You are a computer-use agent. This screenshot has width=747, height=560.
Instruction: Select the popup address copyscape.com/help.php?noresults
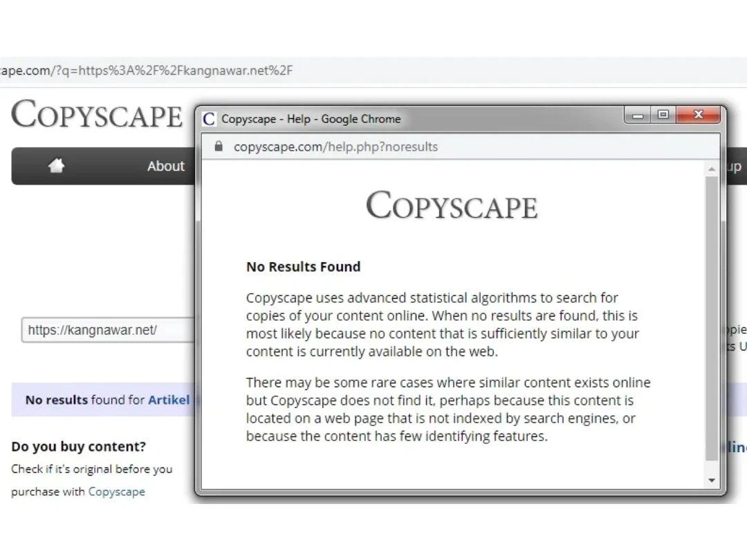(335, 147)
